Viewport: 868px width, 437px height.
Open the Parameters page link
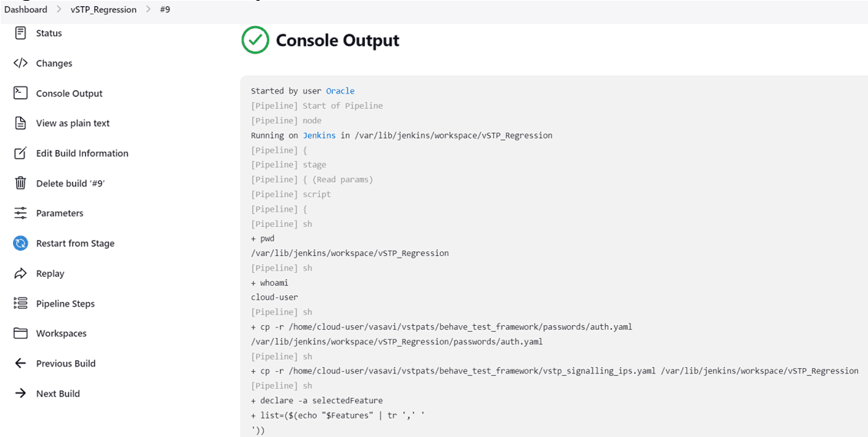click(x=59, y=213)
